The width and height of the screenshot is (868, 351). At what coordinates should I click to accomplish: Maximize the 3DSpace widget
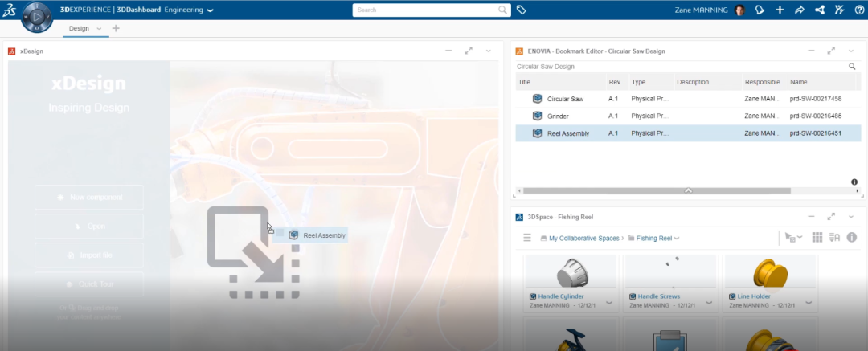[x=831, y=217]
